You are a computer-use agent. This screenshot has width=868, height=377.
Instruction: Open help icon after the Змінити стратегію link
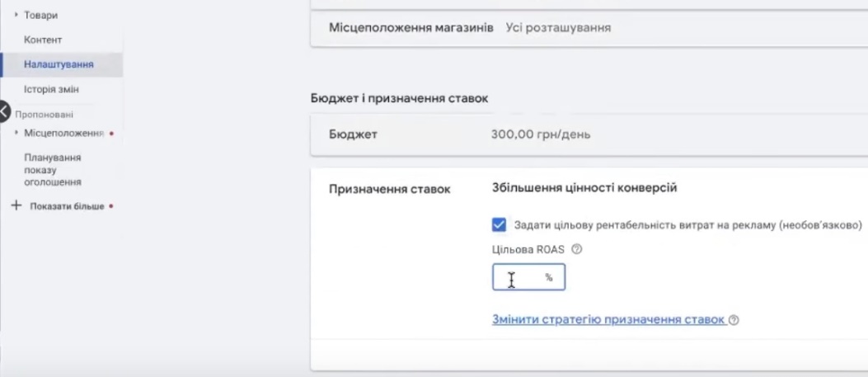coord(734,320)
